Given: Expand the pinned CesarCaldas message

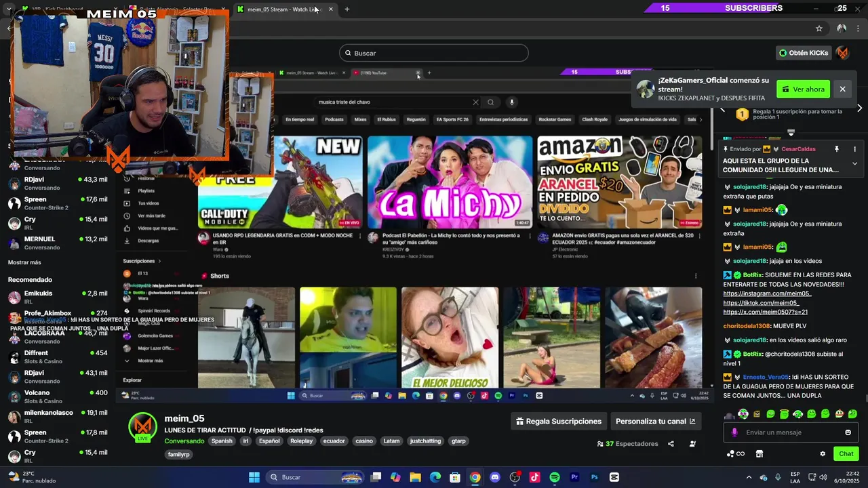Looking at the screenshot, I should [854, 163].
